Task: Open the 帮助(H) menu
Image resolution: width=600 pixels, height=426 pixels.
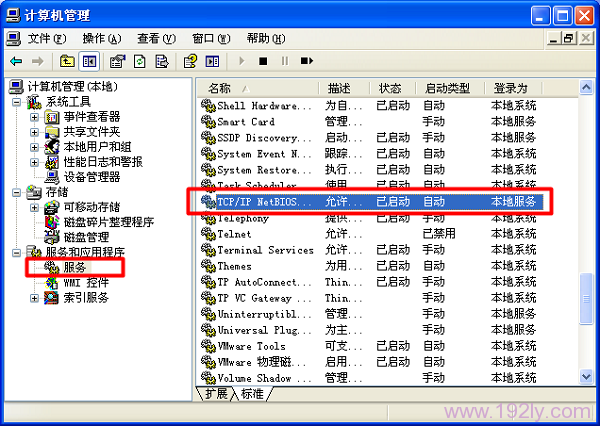Action: click(x=266, y=39)
